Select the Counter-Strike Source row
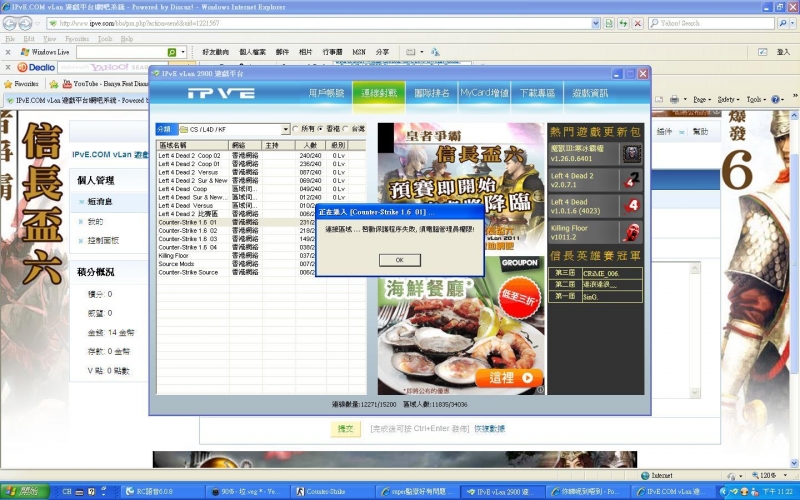The height and width of the screenshot is (500, 800). (261, 272)
